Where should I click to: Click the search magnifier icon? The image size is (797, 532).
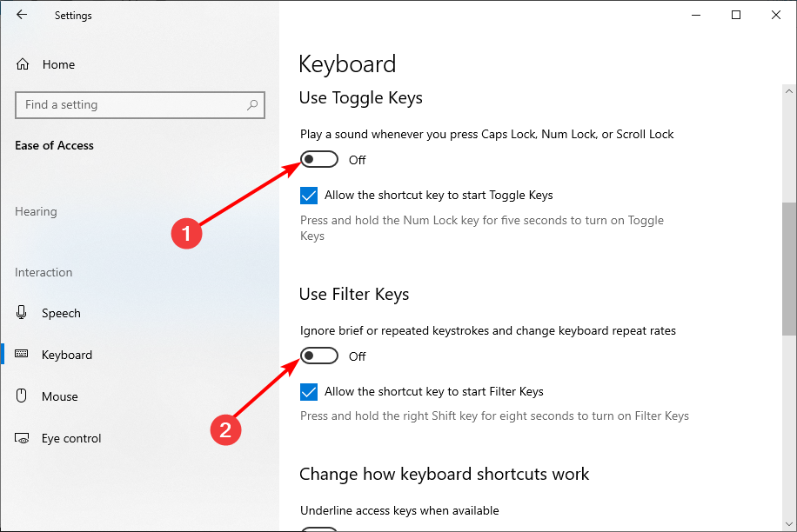252,105
